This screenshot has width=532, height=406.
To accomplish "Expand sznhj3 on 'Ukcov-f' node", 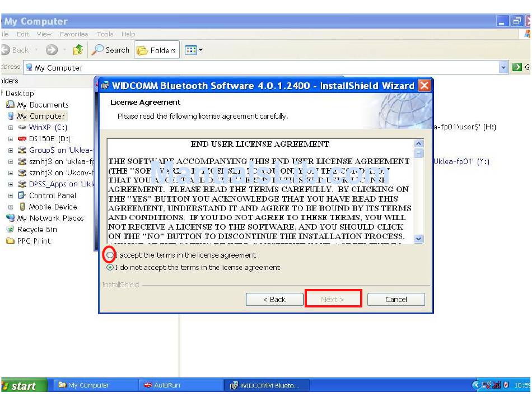I will click(x=11, y=173).
